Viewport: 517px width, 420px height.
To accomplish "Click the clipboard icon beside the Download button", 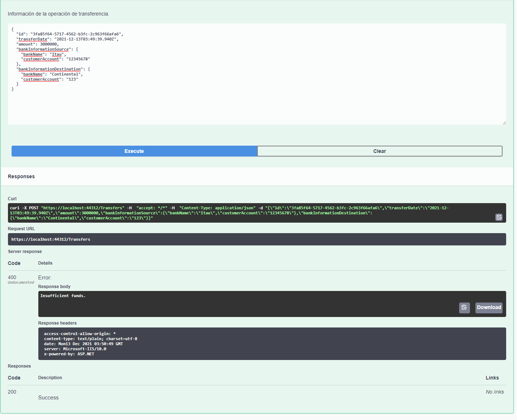I will [464, 308].
